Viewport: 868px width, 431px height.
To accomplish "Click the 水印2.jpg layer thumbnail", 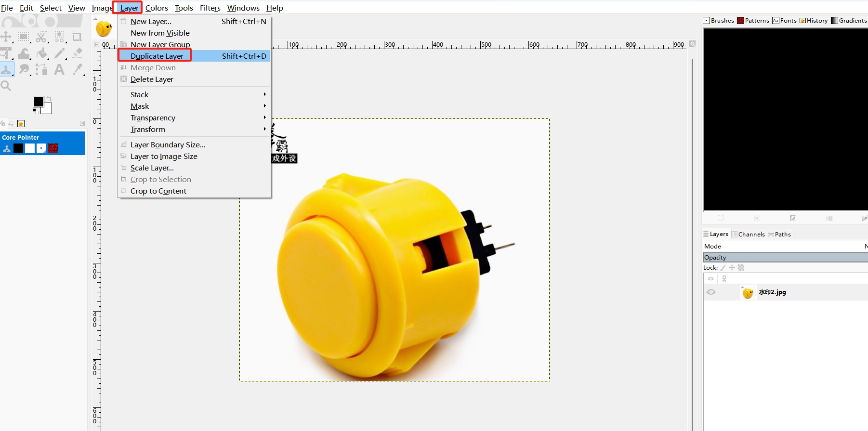I will coord(748,292).
